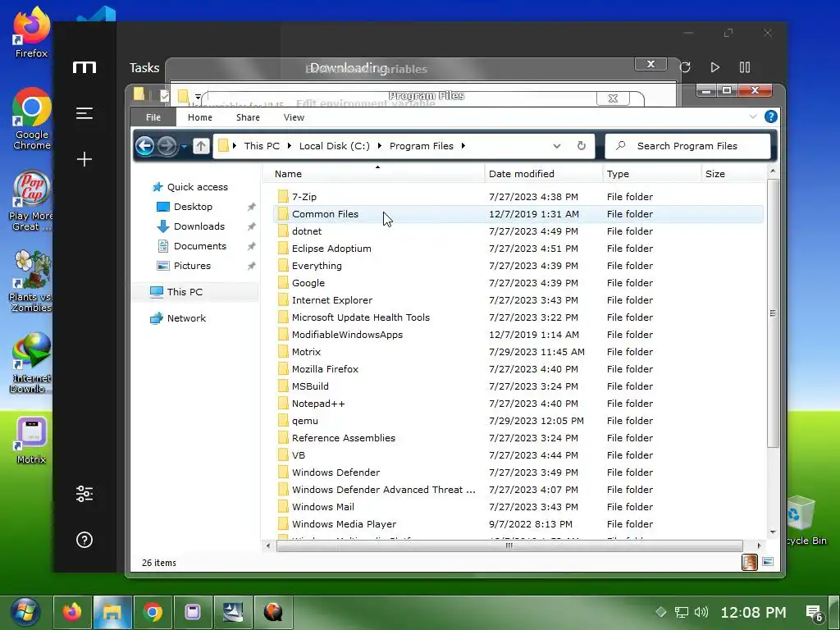Refresh task list icon in Motrix

[685, 67]
